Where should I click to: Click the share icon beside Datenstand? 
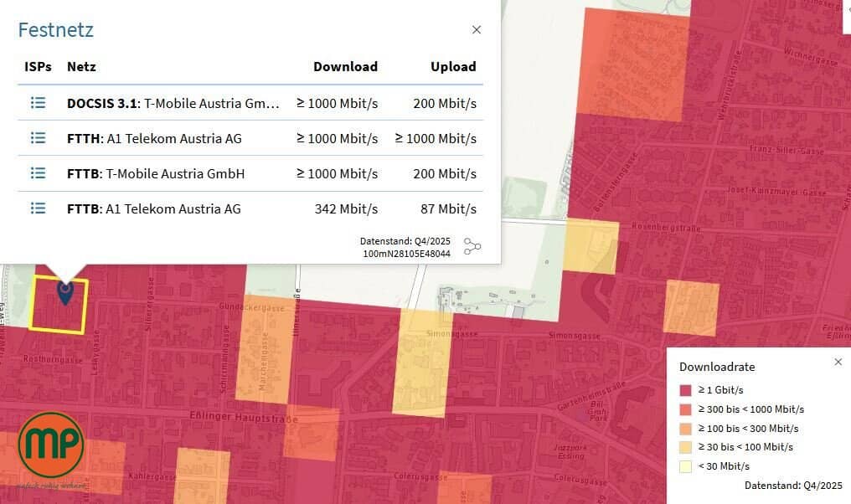click(x=472, y=246)
